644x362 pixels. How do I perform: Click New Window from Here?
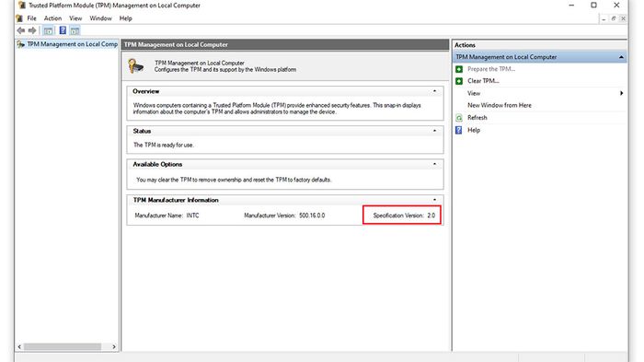coord(500,105)
